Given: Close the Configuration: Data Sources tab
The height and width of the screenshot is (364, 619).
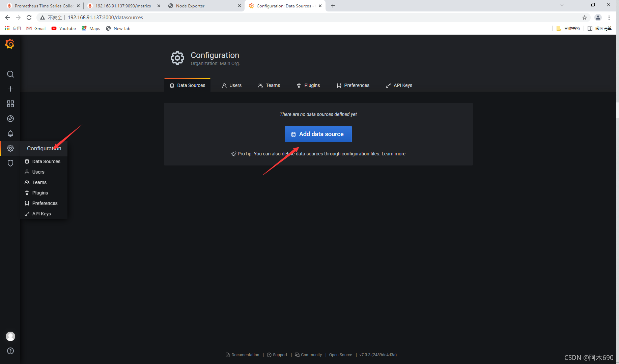Looking at the screenshot, I should point(320,6).
